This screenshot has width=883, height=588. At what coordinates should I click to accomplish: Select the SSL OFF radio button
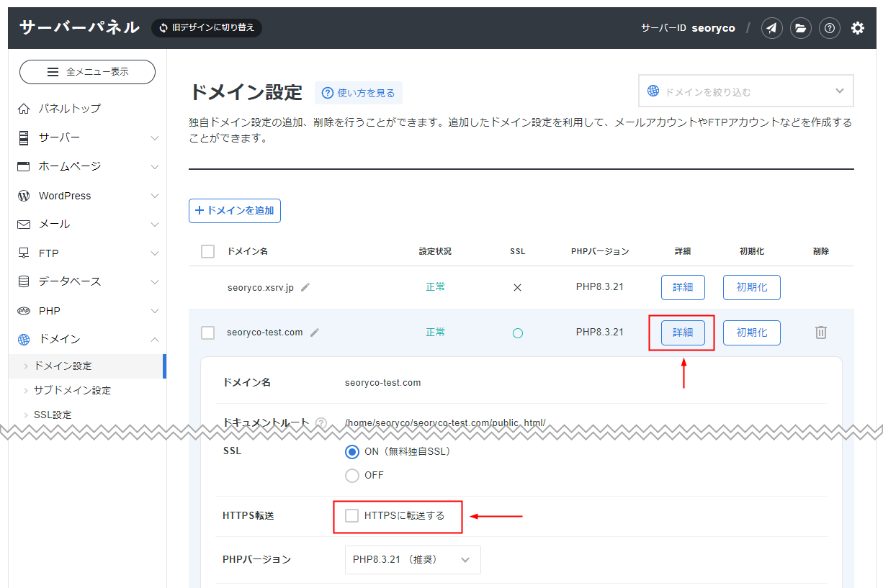[x=352, y=475]
